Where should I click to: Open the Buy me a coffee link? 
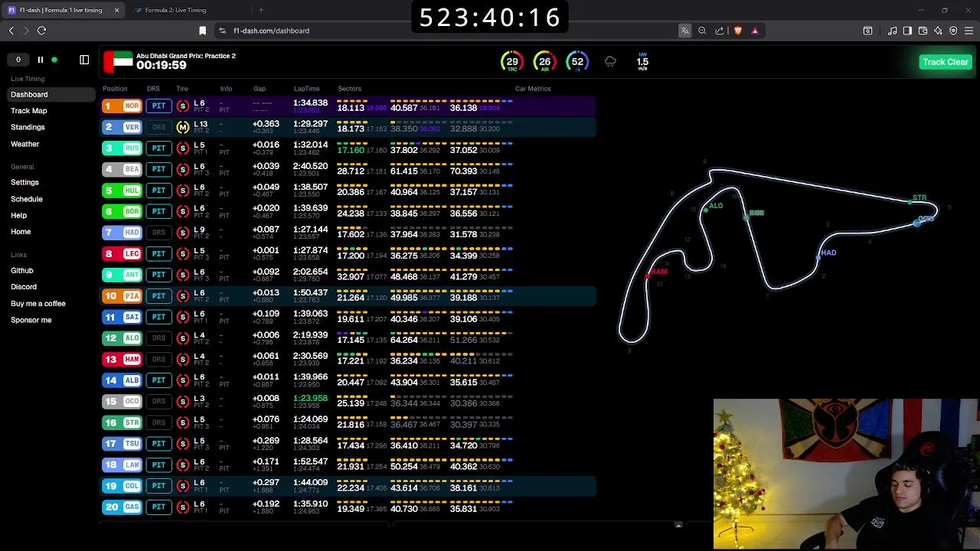(38, 304)
